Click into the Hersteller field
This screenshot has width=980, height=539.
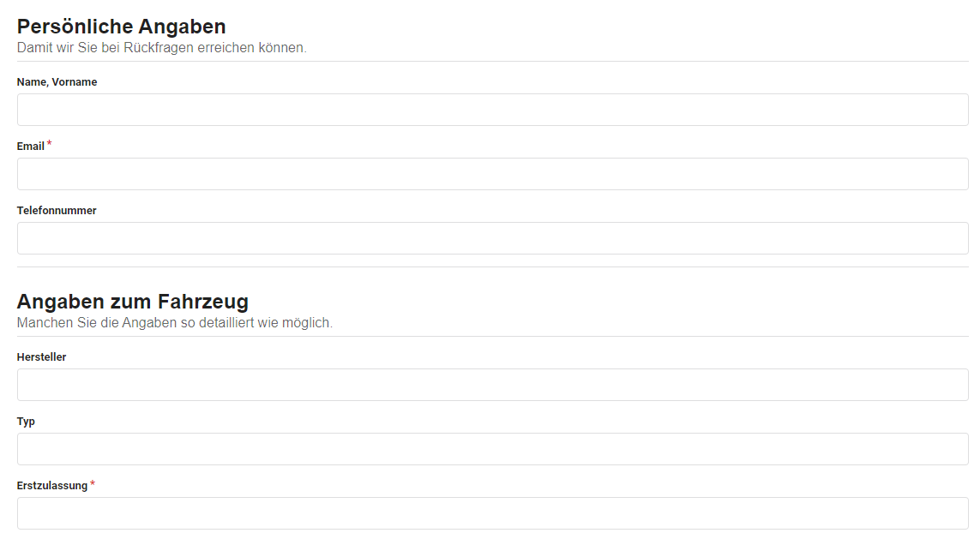tap(492, 385)
